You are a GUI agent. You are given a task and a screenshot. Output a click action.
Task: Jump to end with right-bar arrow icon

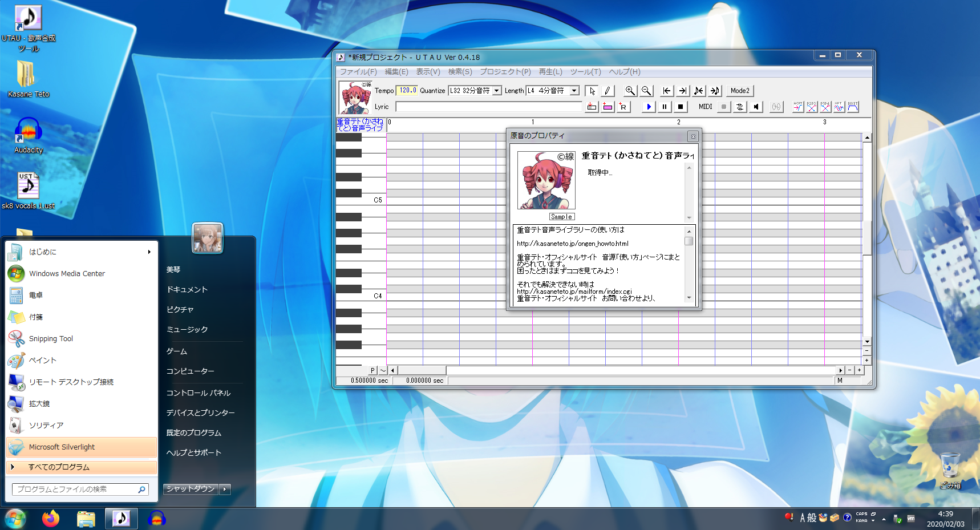pyautogui.click(x=682, y=91)
